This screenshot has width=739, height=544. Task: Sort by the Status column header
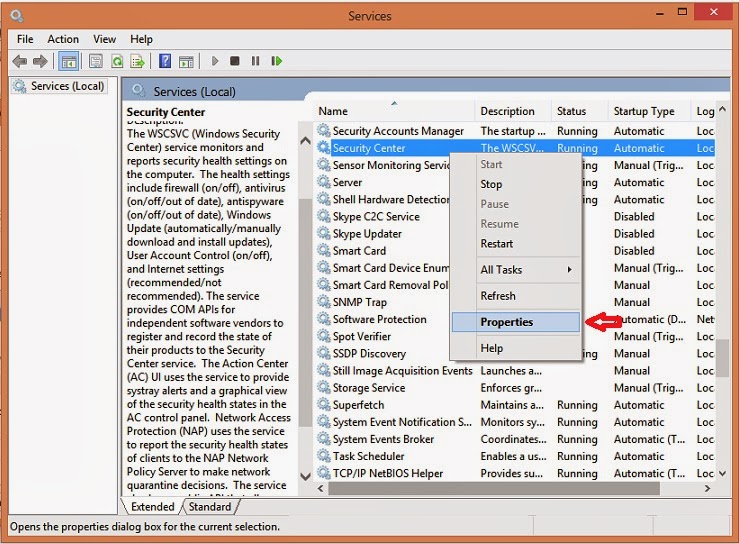tap(579, 111)
